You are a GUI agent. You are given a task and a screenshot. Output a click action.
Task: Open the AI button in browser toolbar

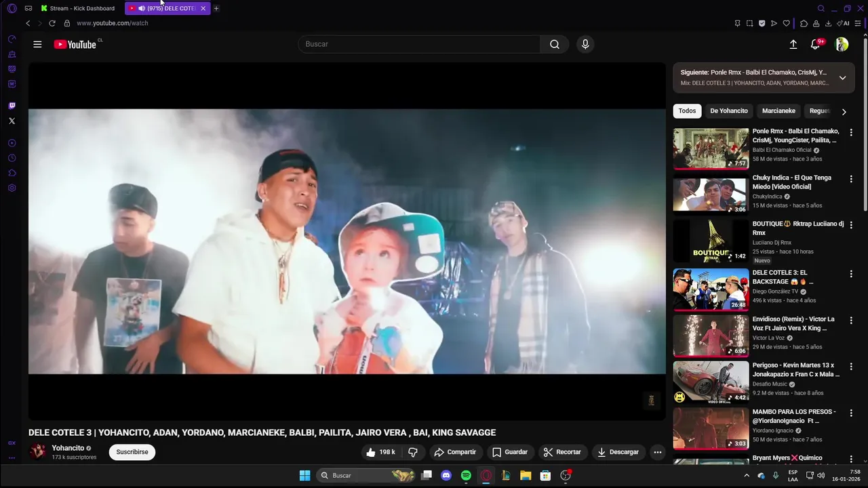coord(844,23)
